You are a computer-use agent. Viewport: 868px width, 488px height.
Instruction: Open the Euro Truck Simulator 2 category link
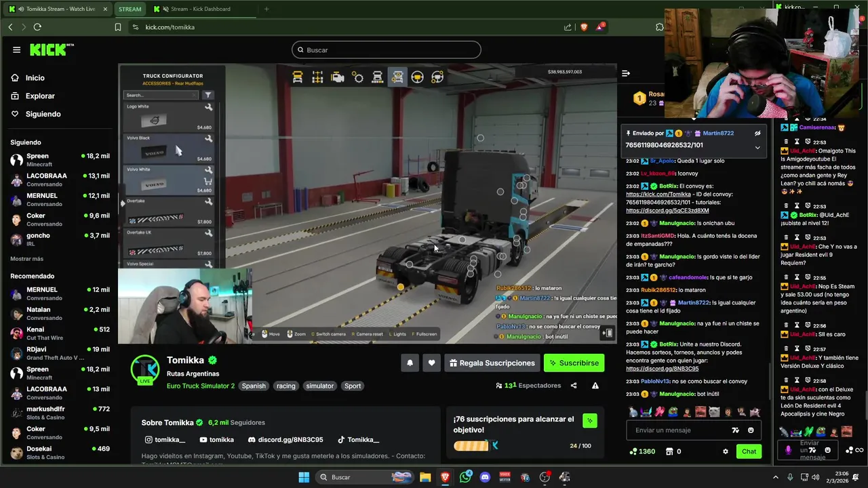201,386
